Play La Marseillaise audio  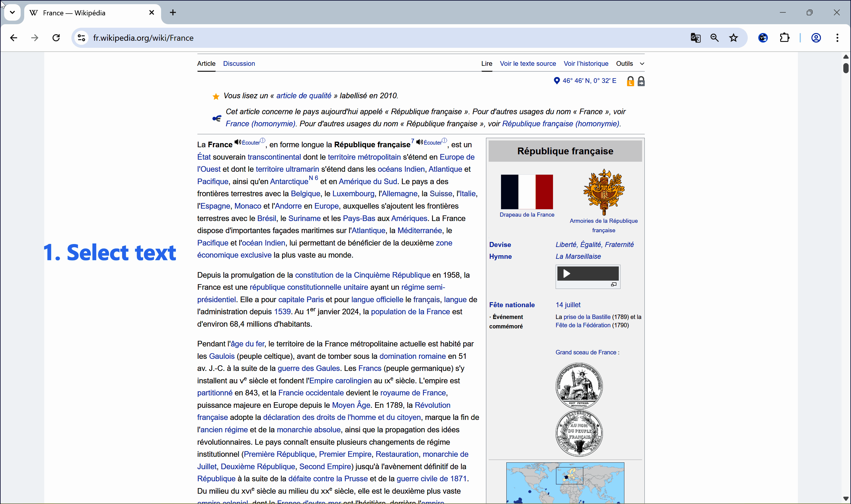[567, 274]
